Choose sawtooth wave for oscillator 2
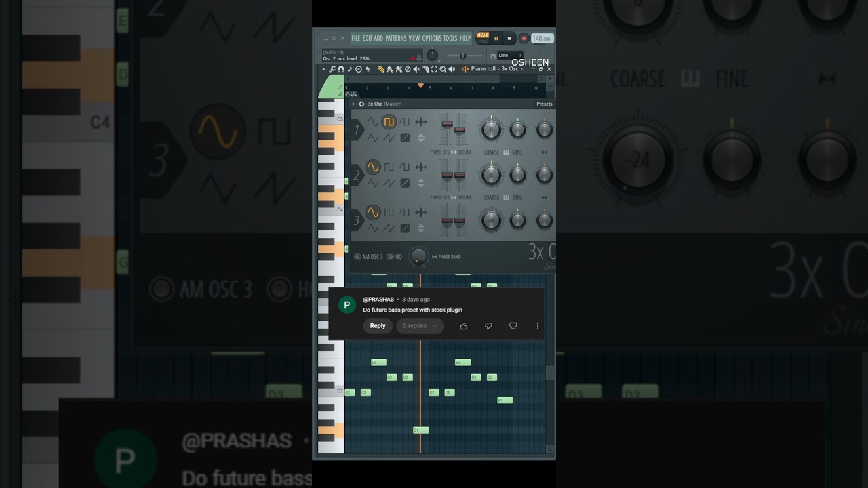This screenshot has height=488, width=868. 389,183
